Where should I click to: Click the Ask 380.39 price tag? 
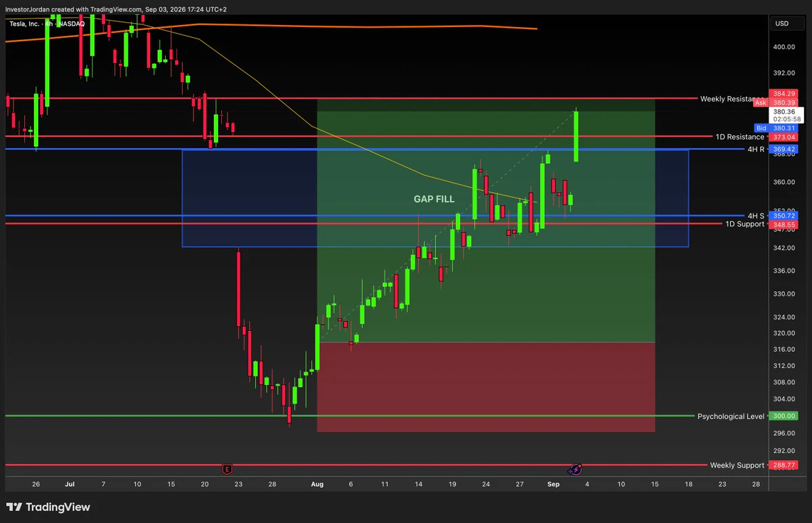click(777, 103)
